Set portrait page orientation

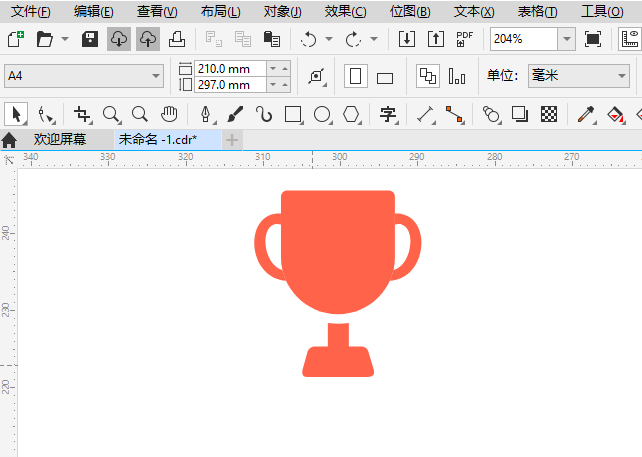coord(355,76)
